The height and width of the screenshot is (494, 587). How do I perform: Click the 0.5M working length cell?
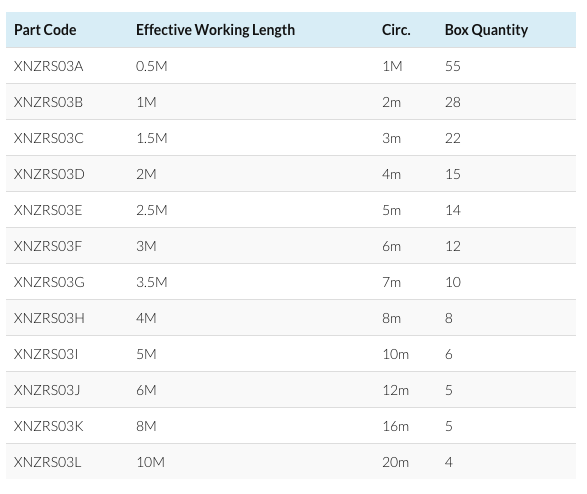(x=152, y=66)
